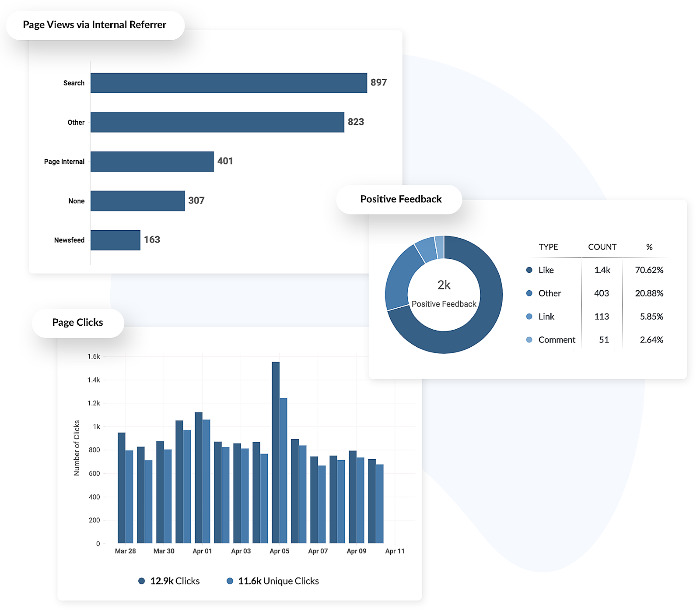This screenshot has height=616, width=700.
Task: Select the Newsfeed bar showing 163
Action: tap(115, 240)
